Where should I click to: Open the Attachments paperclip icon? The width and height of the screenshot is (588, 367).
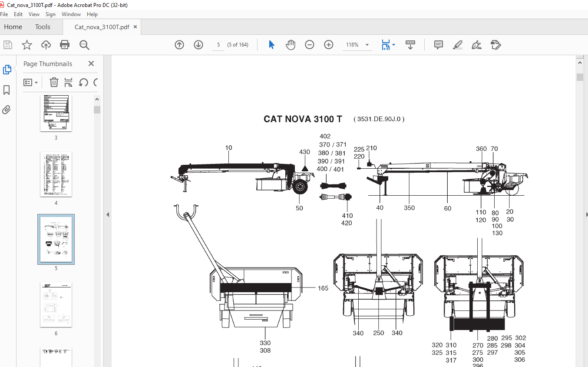(7, 110)
